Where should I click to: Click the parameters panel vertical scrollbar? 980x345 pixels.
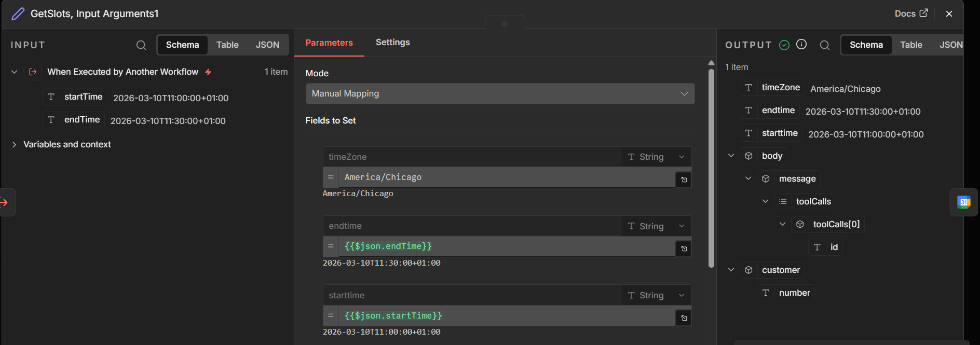711,166
